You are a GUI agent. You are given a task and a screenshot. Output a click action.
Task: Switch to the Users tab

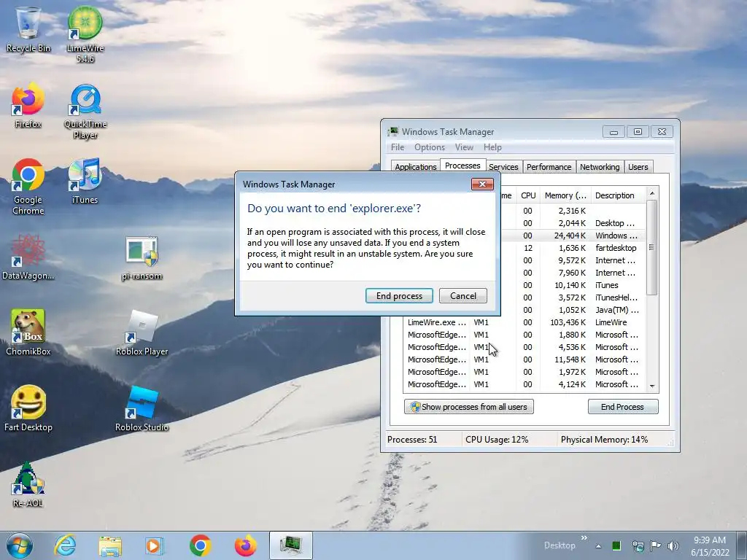638,167
